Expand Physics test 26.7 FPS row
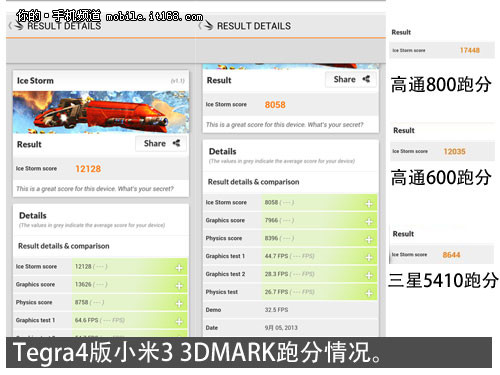This screenshot has width=500, height=375. (x=369, y=293)
